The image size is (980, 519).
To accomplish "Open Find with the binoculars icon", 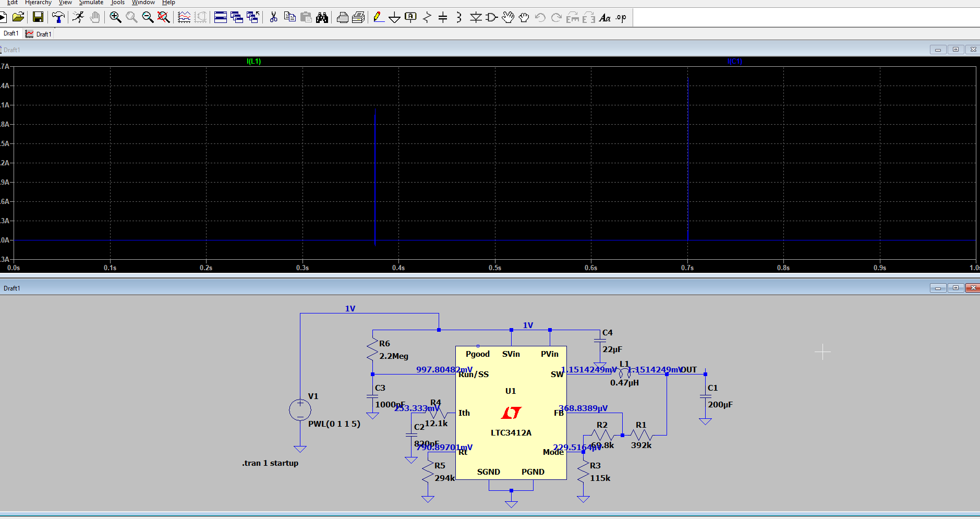I will point(322,17).
